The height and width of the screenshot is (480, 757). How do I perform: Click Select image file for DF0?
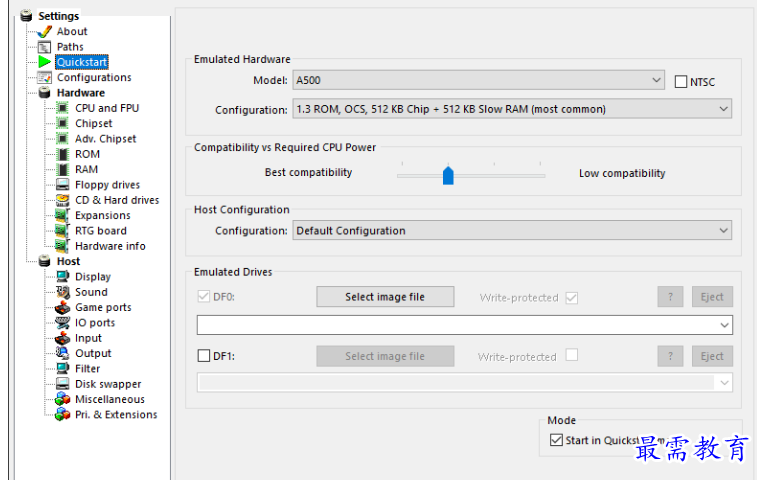pyautogui.click(x=385, y=296)
